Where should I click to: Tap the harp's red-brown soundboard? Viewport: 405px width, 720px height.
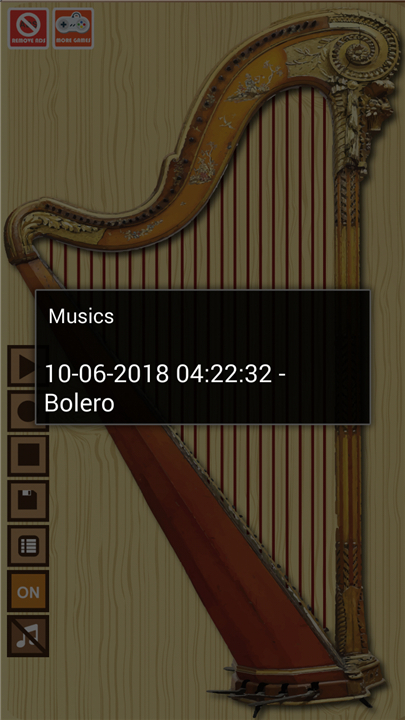[x=220, y=551]
